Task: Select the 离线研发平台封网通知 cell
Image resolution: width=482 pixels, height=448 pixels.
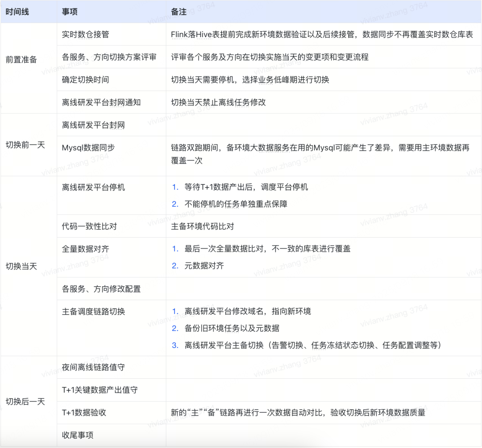Action: [101, 102]
